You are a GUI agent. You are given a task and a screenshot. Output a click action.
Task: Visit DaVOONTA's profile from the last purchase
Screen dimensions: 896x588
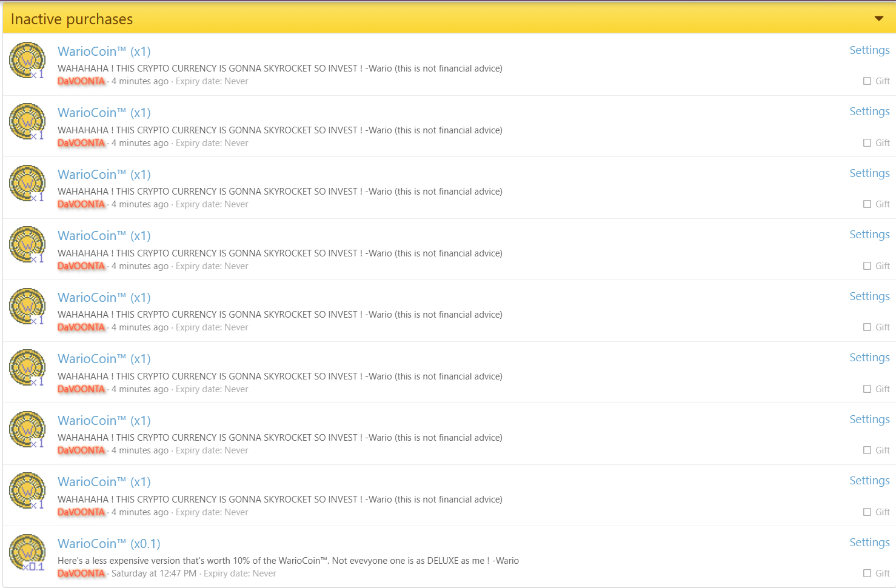pos(81,573)
